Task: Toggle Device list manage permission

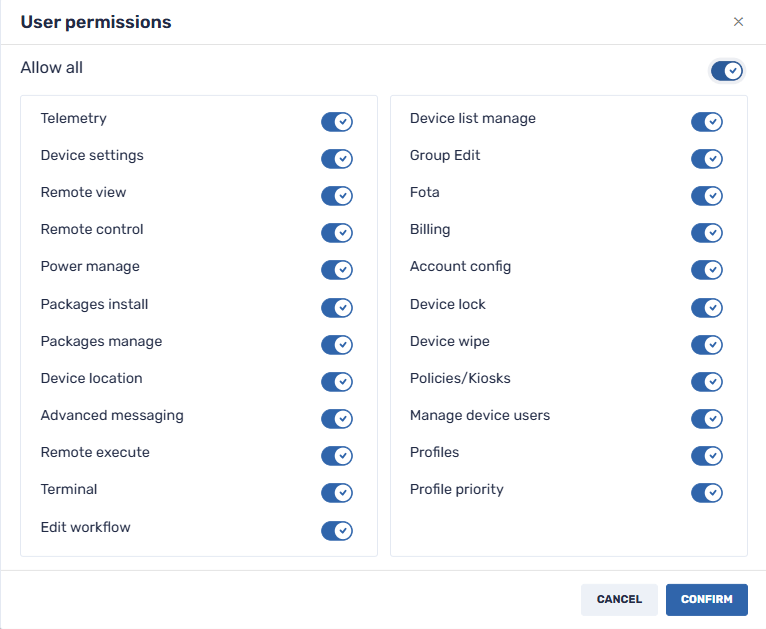Action: tap(707, 122)
